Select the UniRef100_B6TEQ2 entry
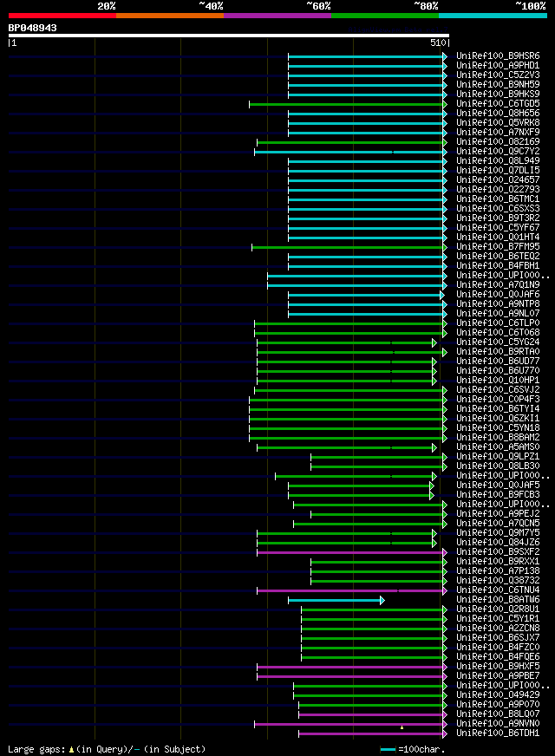The width and height of the screenshot is (555, 756). click(498, 257)
